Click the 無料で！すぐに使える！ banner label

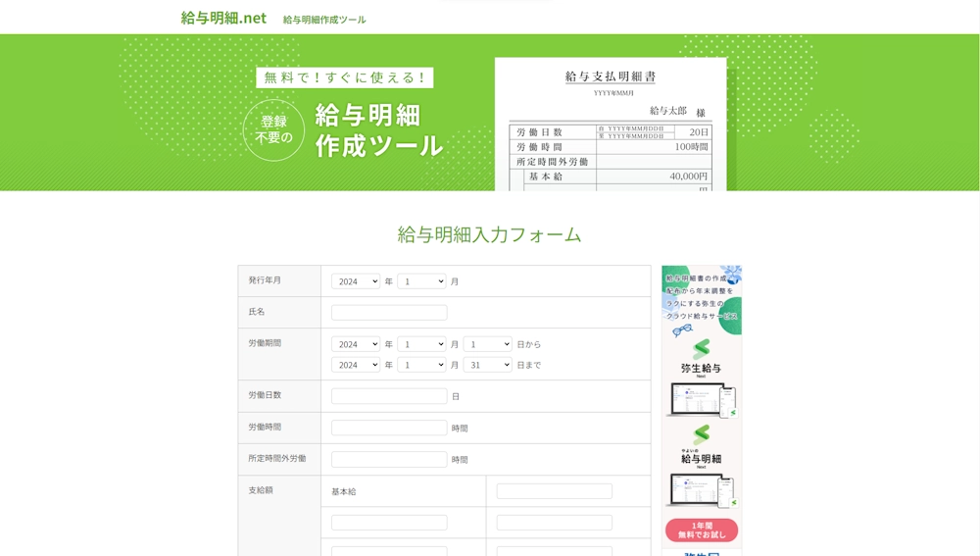pyautogui.click(x=344, y=77)
